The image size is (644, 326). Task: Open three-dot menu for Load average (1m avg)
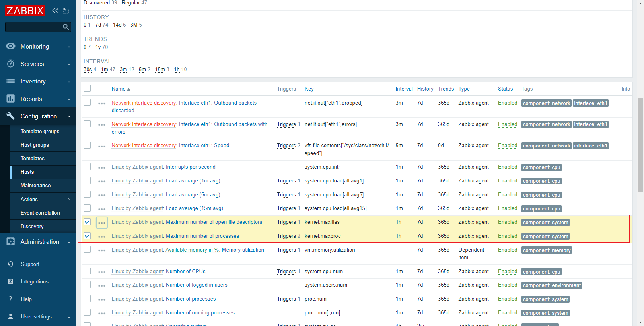[x=102, y=181]
